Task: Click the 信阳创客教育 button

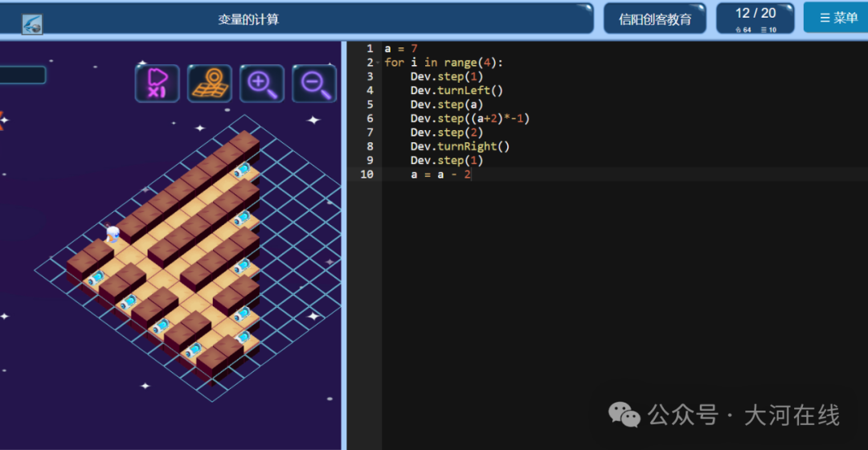Action: point(655,19)
